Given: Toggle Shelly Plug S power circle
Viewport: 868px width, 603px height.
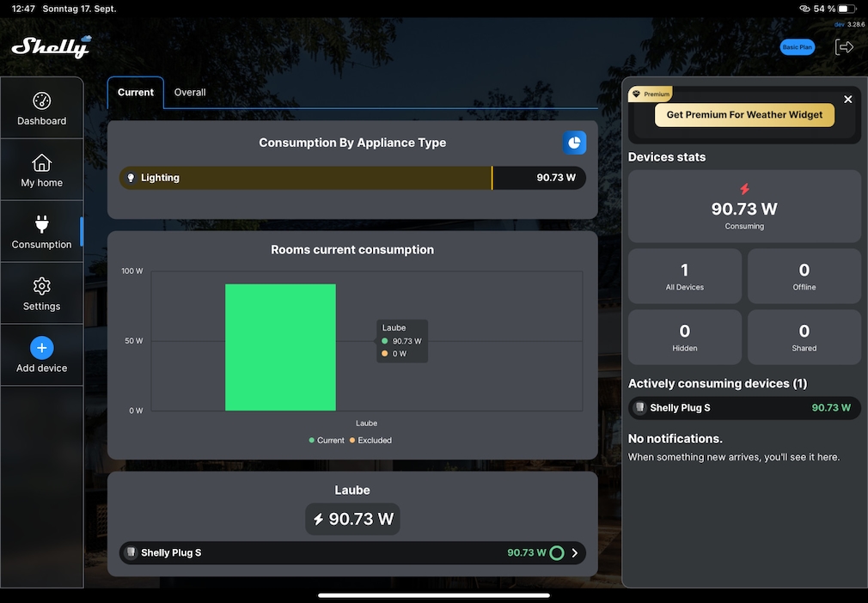Looking at the screenshot, I should click(556, 553).
